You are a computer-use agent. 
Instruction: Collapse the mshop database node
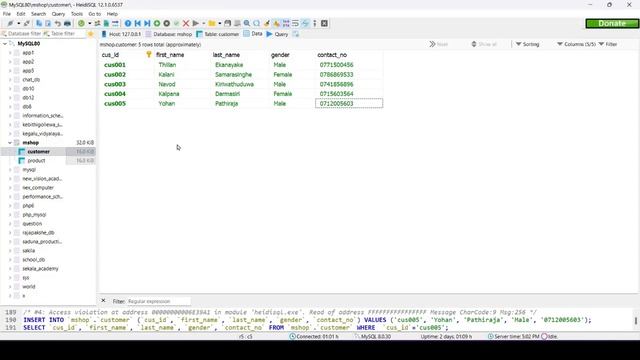click(x=10, y=142)
